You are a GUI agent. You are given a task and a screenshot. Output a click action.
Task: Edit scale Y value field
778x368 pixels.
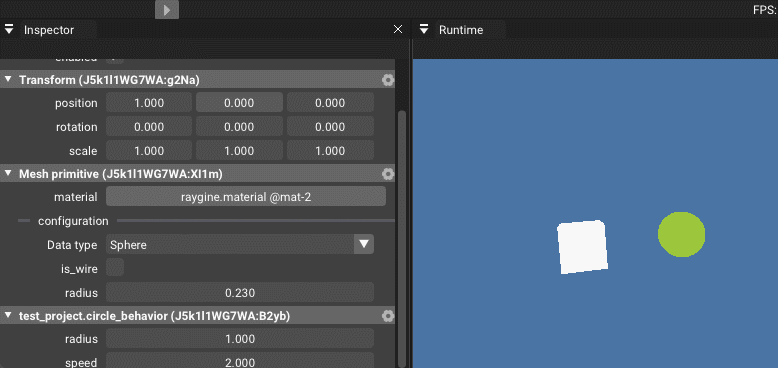point(239,151)
